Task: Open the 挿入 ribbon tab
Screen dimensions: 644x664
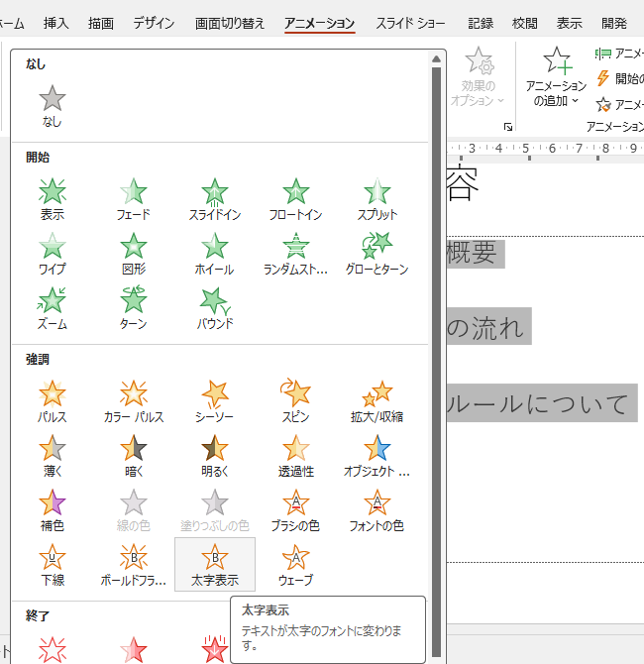Action: tap(55, 23)
